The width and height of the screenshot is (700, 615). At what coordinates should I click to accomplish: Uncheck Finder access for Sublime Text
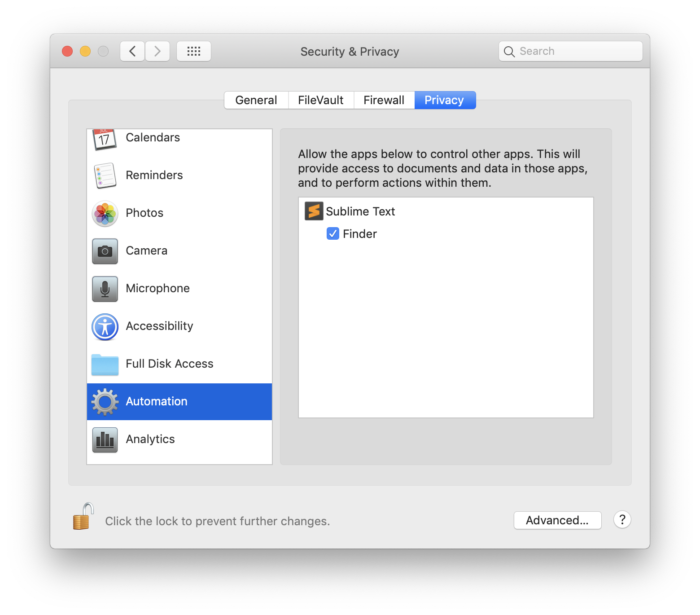(x=332, y=234)
